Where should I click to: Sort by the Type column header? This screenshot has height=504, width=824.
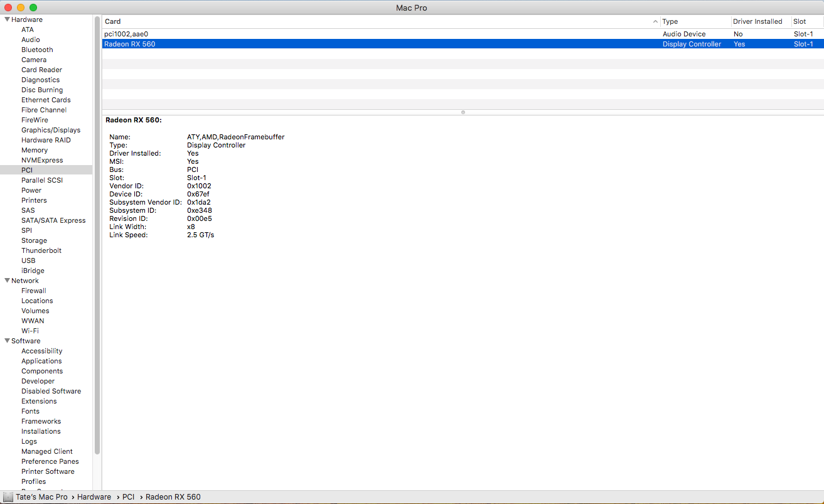click(x=695, y=21)
